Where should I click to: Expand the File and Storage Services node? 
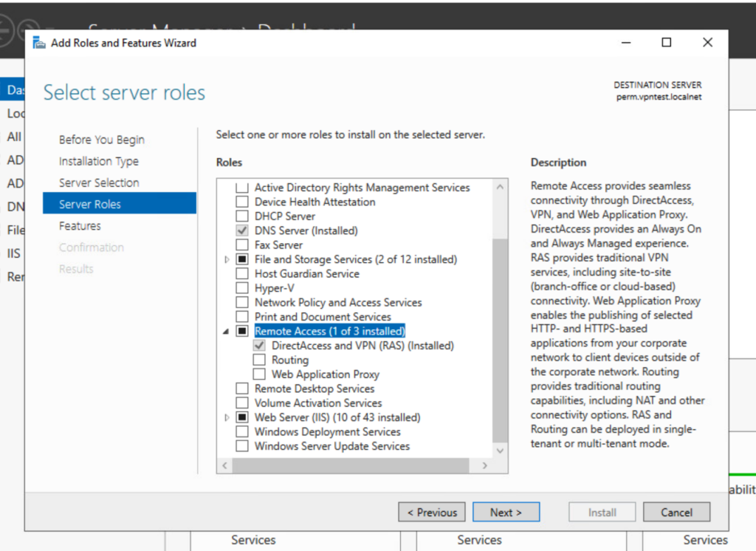[x=226, y=259]
